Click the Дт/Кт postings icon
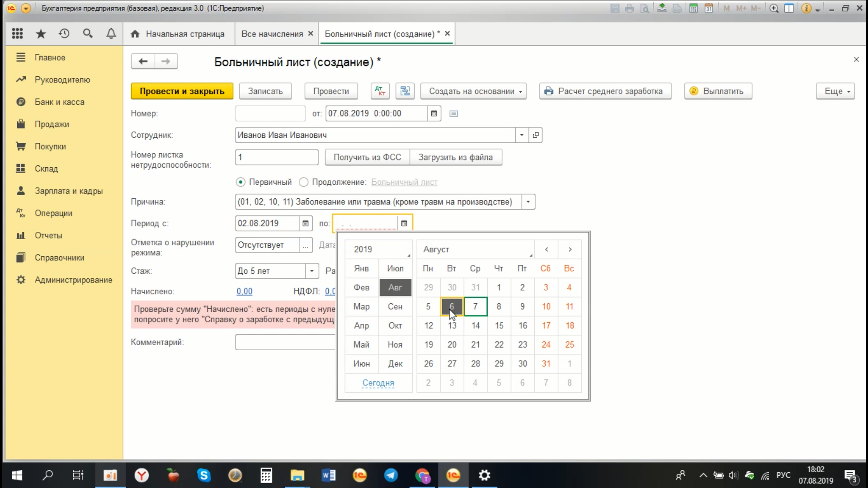Viewport: 868px width, 488px height. click(x=380, y=91)
